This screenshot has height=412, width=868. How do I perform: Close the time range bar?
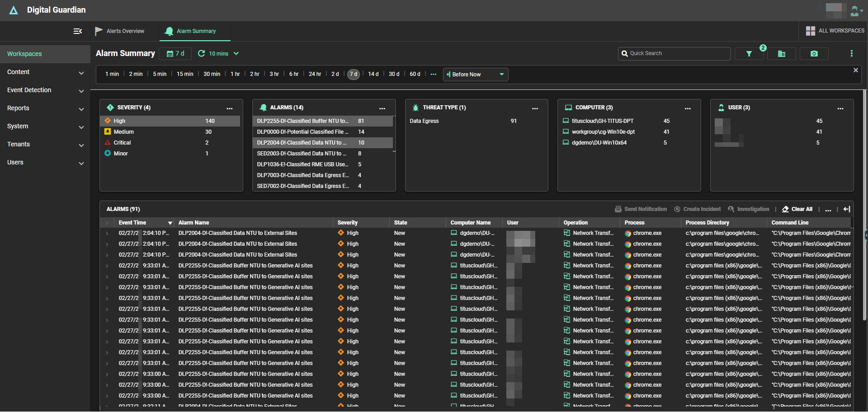tap(855, 70)
